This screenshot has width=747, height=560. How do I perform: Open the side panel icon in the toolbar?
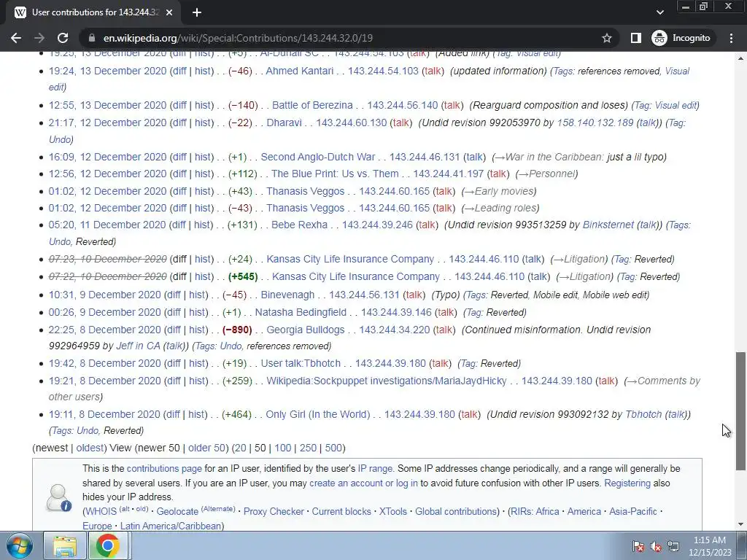tap(636, 38)
